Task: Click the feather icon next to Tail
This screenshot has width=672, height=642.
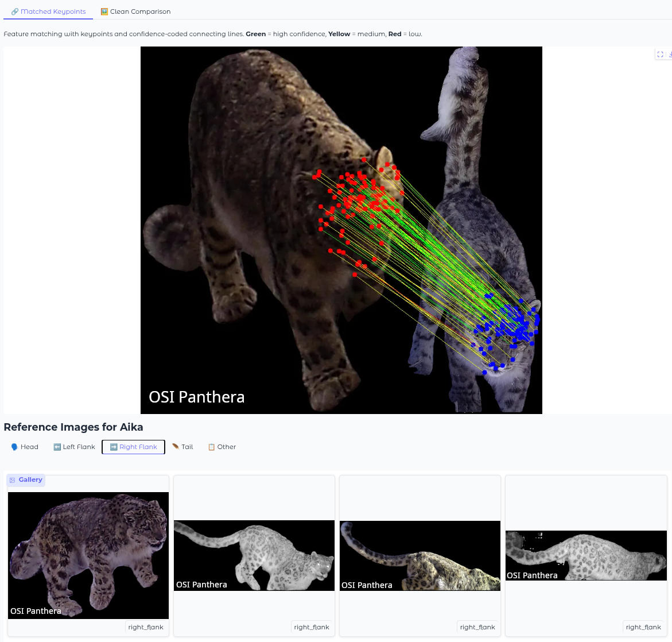Action: (175, 447)
